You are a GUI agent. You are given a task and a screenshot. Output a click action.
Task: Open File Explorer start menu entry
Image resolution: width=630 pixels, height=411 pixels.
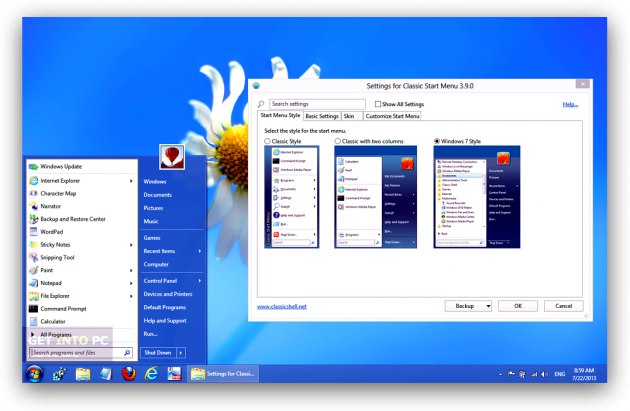pos(81,296)
